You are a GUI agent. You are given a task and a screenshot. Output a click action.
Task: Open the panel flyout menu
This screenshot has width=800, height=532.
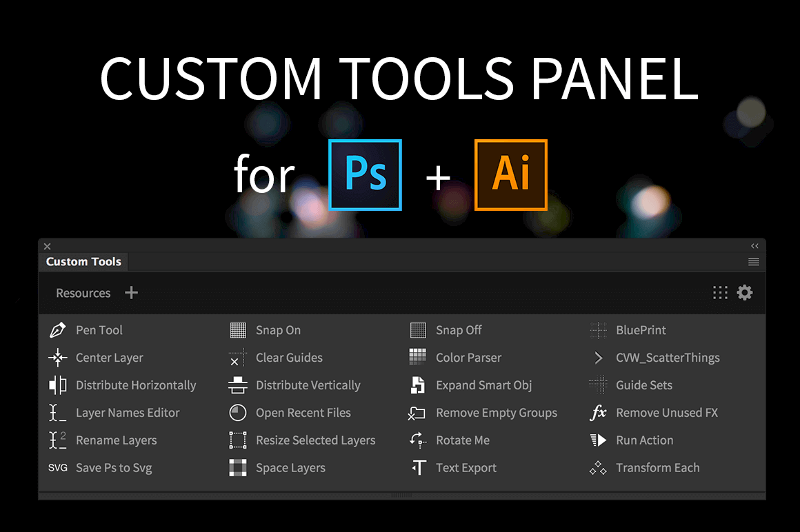(x=754, y=262)
